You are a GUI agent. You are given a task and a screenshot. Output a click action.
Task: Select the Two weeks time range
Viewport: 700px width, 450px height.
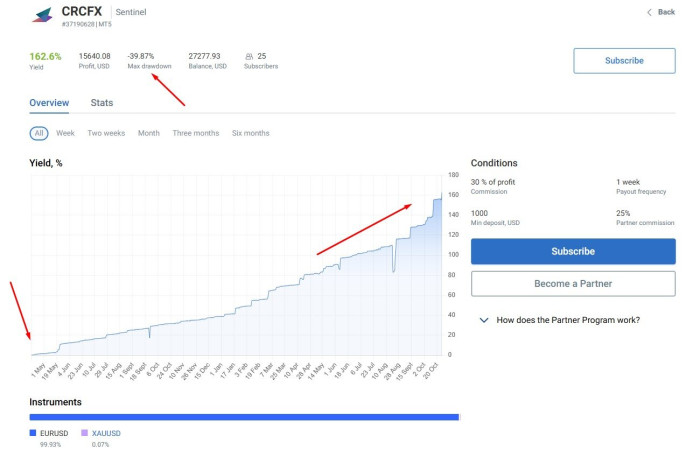click(106, 133)
